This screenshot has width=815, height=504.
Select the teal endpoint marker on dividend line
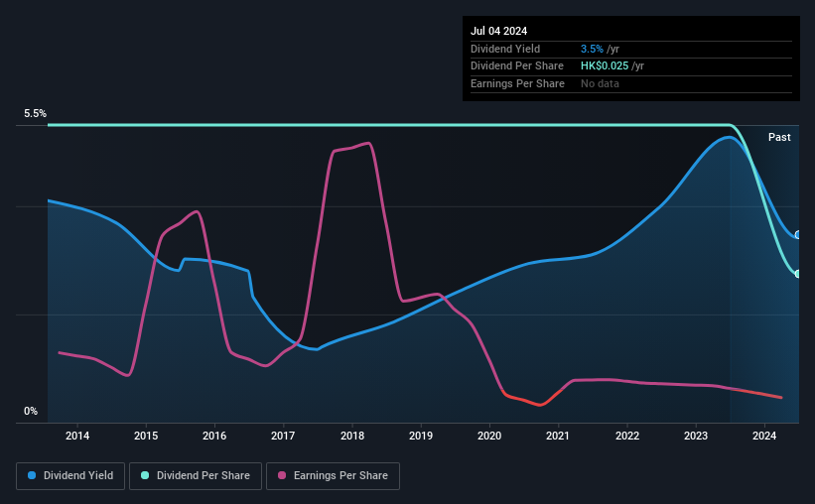tap(798, 274)
